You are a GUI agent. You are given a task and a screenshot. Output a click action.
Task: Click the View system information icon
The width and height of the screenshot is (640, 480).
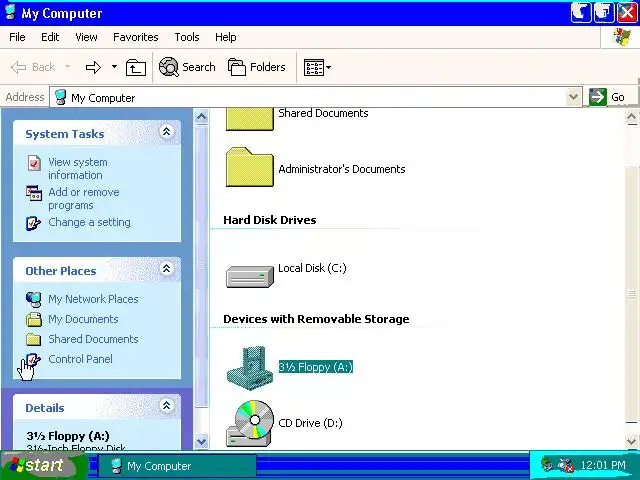click(x=34, y=163)
